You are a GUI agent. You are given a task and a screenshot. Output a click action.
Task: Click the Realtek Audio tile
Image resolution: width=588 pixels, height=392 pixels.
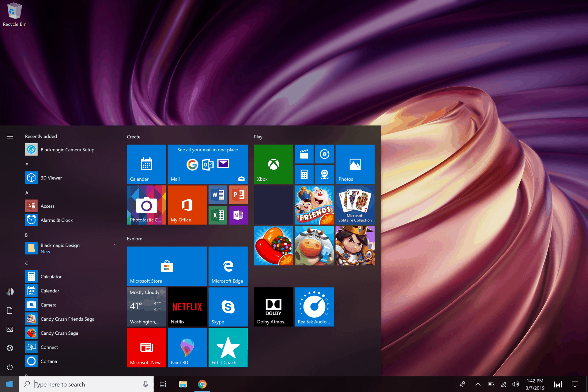click(x=314, y=307)
